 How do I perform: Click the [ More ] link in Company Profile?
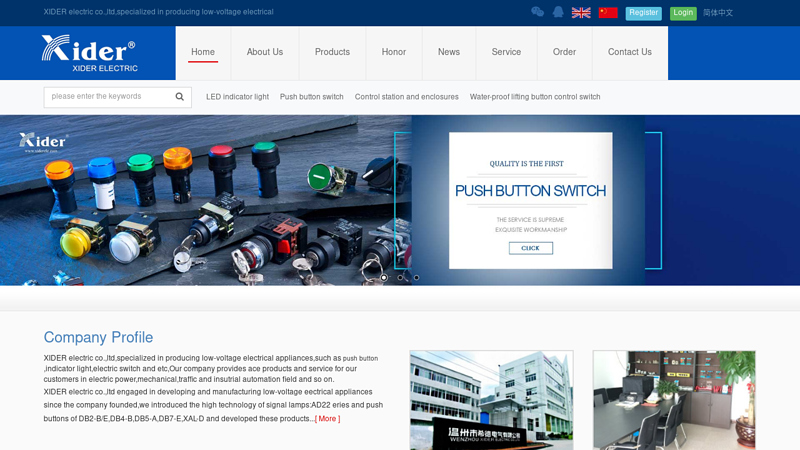[328, 419]
